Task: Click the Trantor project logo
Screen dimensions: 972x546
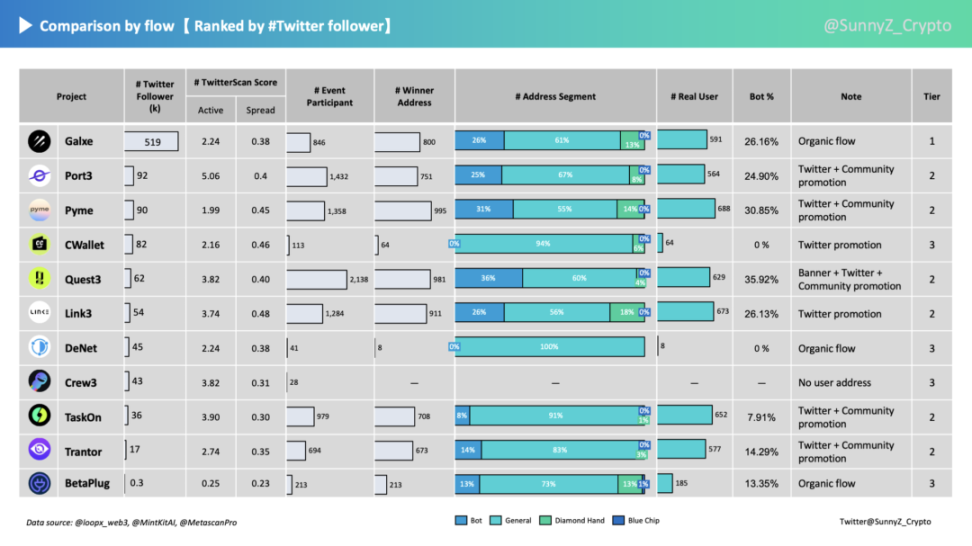Action: pyautogui.click(x=39, y=451)
